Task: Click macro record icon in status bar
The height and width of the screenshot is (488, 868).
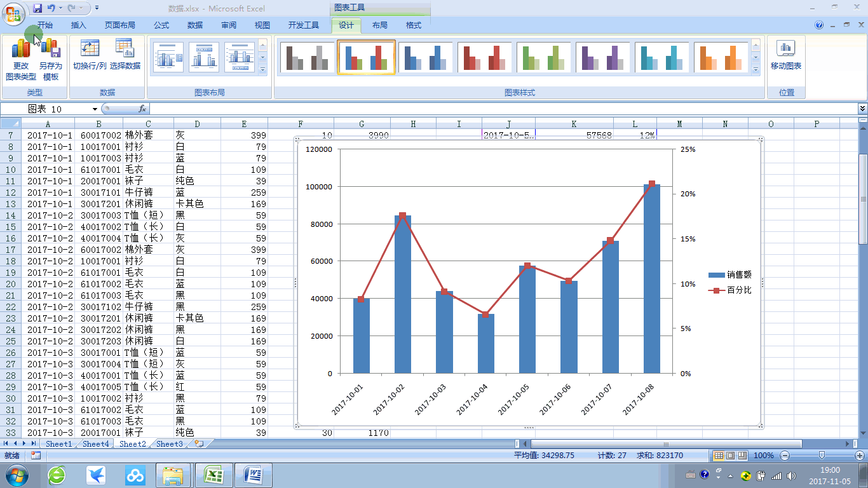Action: 36,456
